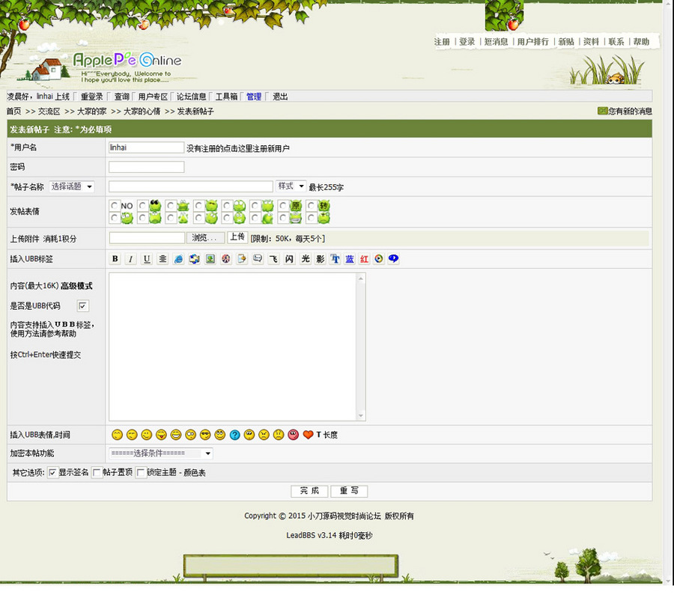
Task: Select the NO emoticon radio button
Action: (115, 205)
